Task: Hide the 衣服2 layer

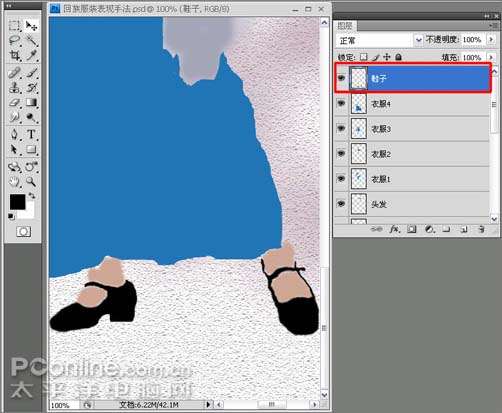Action: [x=341, y=153]
